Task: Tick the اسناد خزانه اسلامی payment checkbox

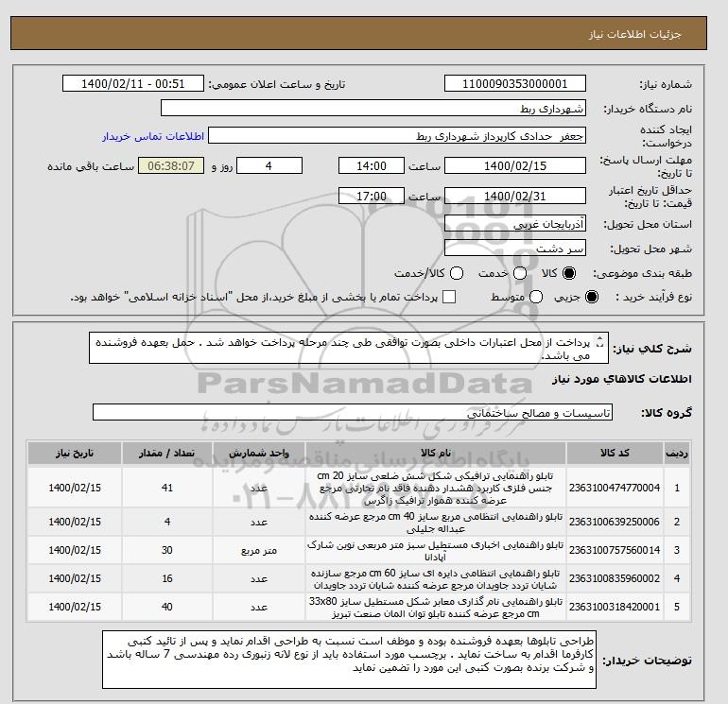Action: pos(449,297)
